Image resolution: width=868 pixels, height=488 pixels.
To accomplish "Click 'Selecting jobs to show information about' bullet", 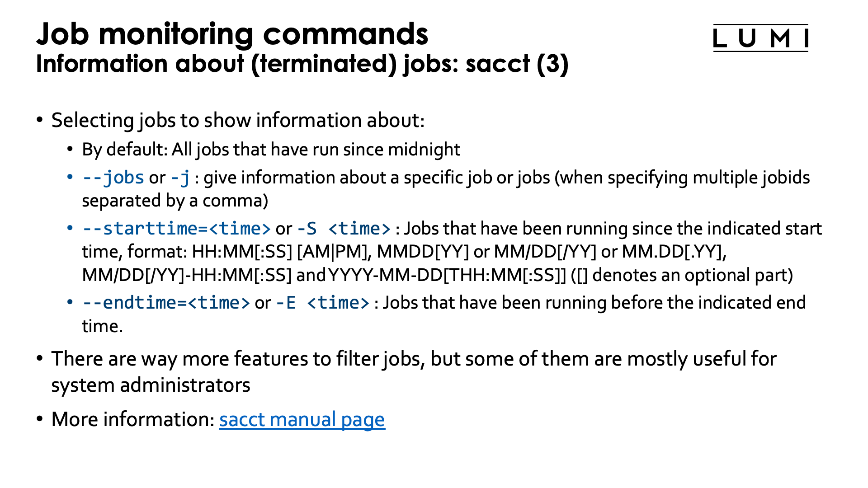I will pos(238,120).
